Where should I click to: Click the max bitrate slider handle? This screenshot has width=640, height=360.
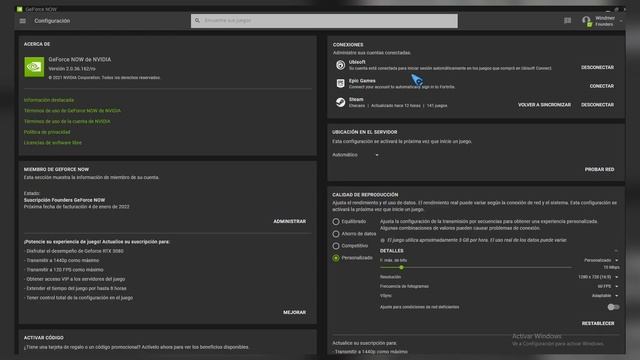tap(402, 267)
